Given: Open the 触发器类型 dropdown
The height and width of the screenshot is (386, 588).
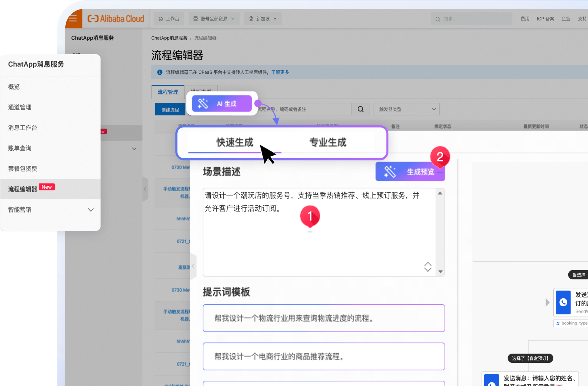Looking at the screenshot, I should [406, 109].
